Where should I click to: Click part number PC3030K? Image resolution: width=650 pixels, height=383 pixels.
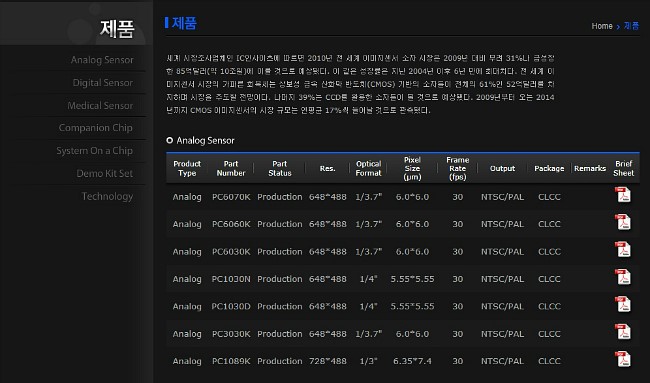click(x=231, y=334)
